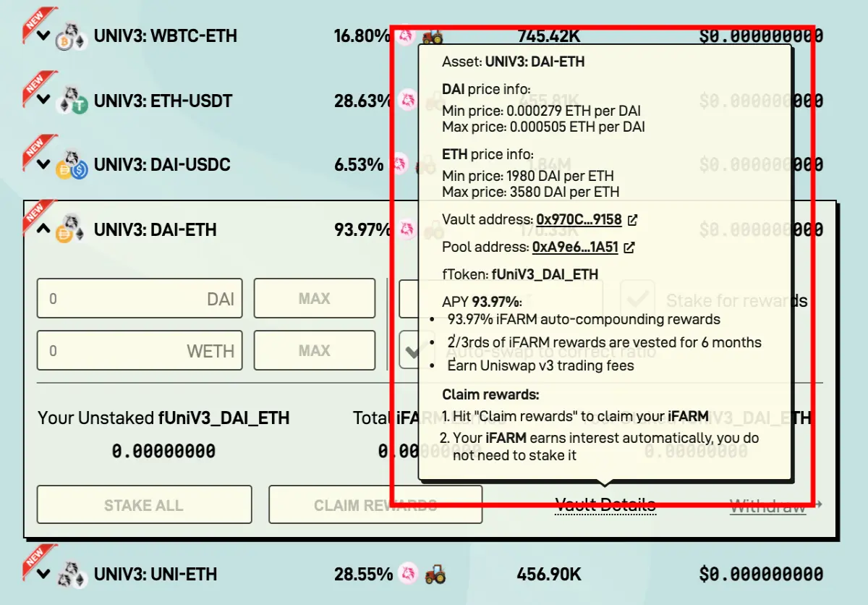The image size is (868, 605).
Task: Open the Vault Details link
Action: tap(605, 505)
